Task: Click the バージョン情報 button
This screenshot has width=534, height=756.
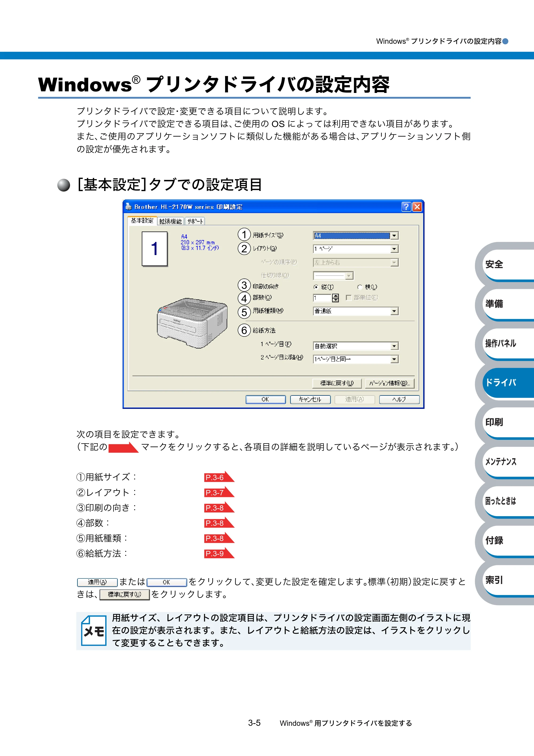Action: [x=390, y=383]
